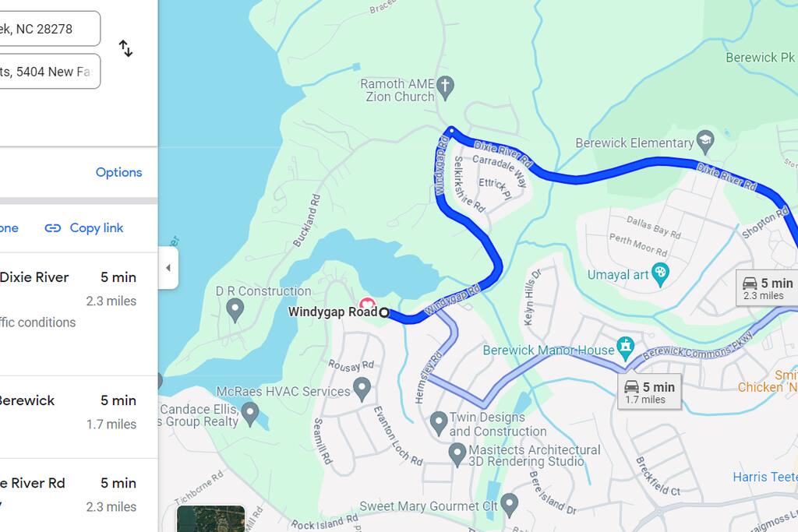Click the 1.7 miles route label on map
Viewport: 798px width, 532px height.
click(650, 392)
